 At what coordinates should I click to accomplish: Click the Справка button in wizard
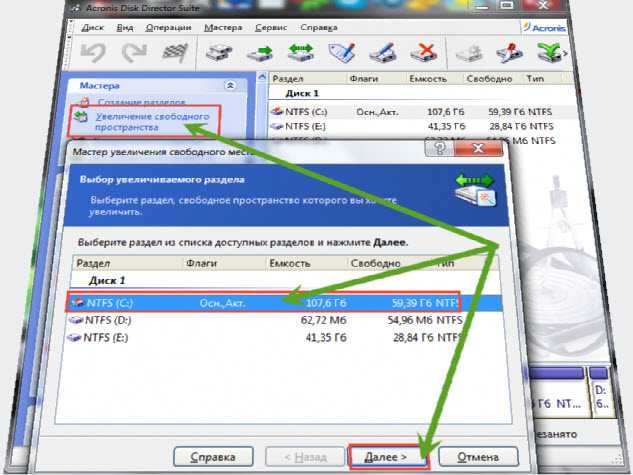(x=213, y=457)
